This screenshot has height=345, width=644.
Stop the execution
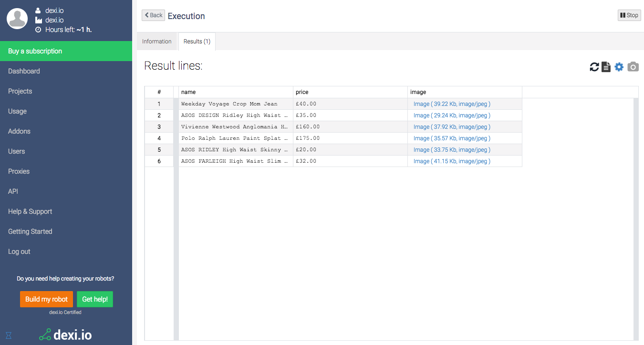click(629, 15)
